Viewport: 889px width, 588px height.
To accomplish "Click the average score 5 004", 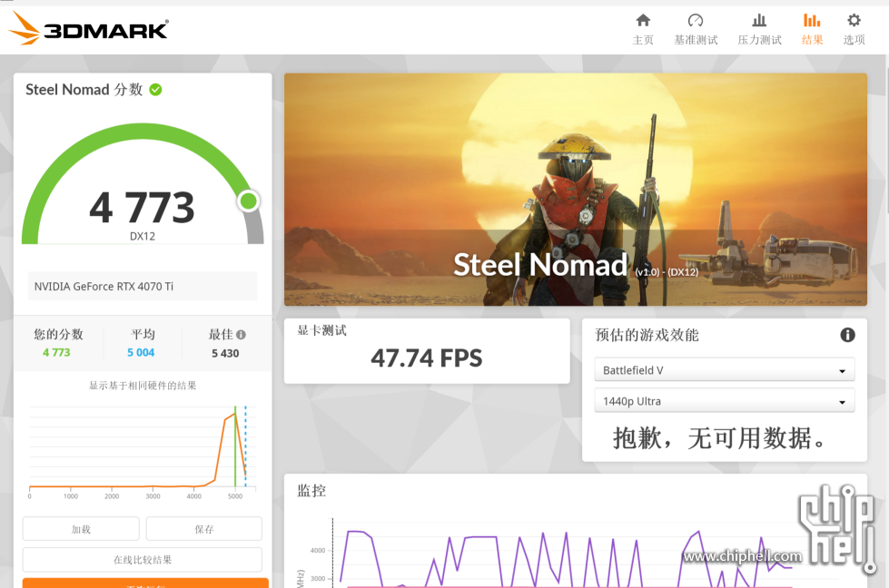I will [x=141, y=352].
